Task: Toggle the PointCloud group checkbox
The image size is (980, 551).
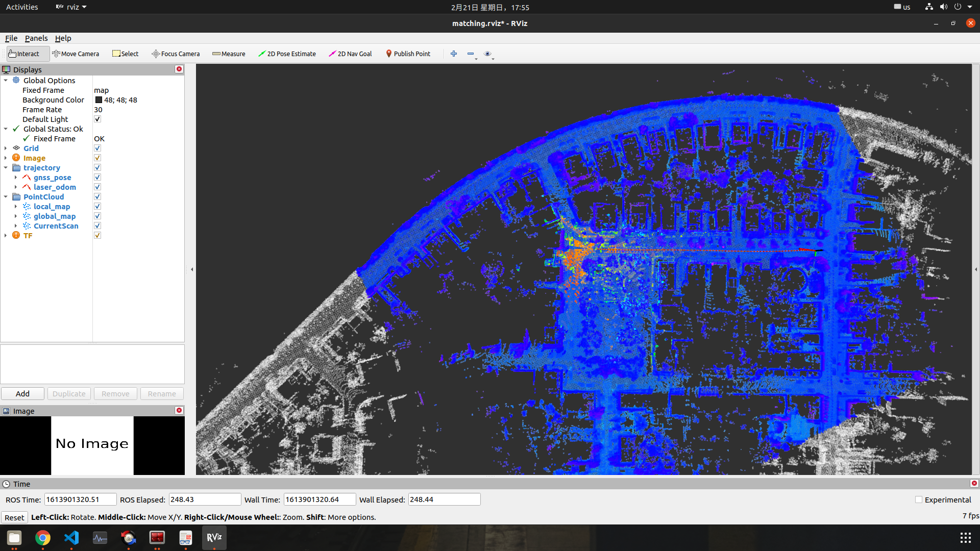Action: pyautogui.click(x=97, y=196)
